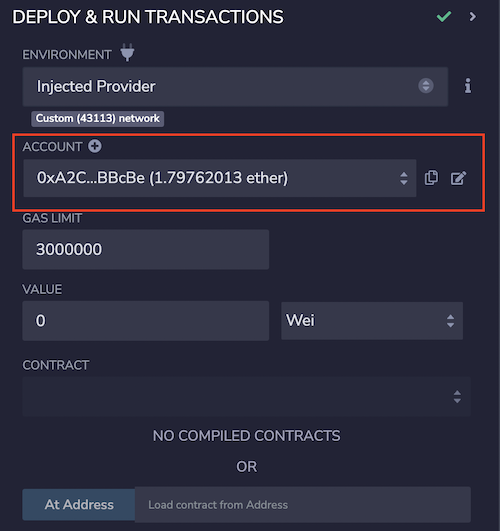Copy the account address to the clipboard
Viewport: 500px width, 531px height.
431,178
